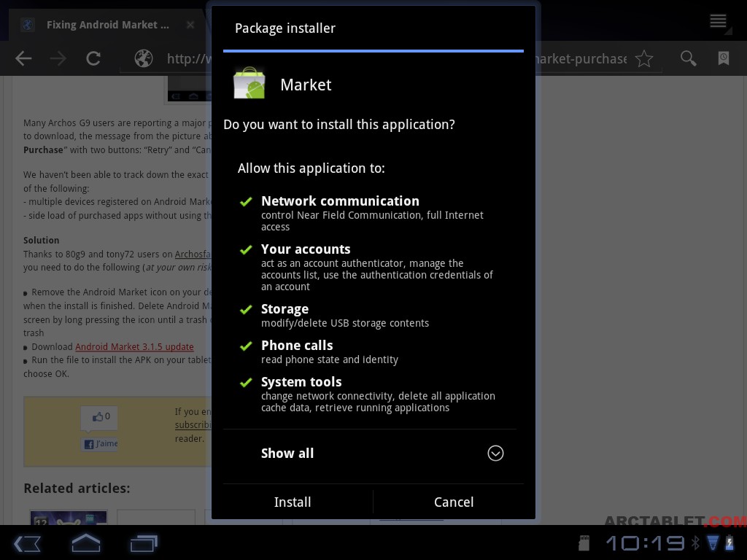The width and height of the screenshot is (747, 560).
Task: Open first related article thumbnail
Action: click(x=69, y=518)
